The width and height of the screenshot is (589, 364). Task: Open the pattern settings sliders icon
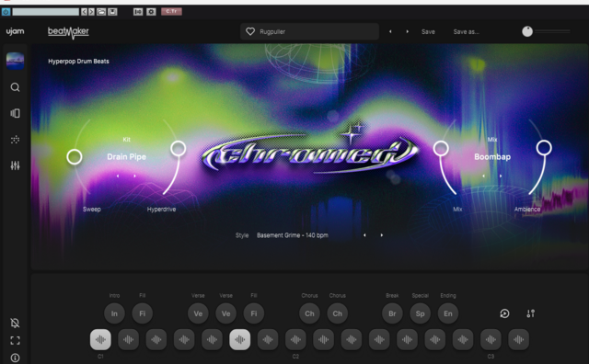point(530,313)
